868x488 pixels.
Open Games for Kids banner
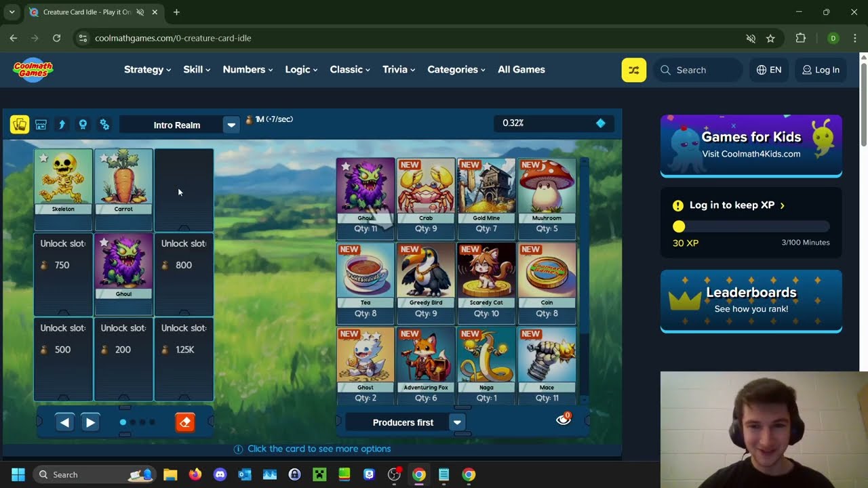(x=751, y=146)
